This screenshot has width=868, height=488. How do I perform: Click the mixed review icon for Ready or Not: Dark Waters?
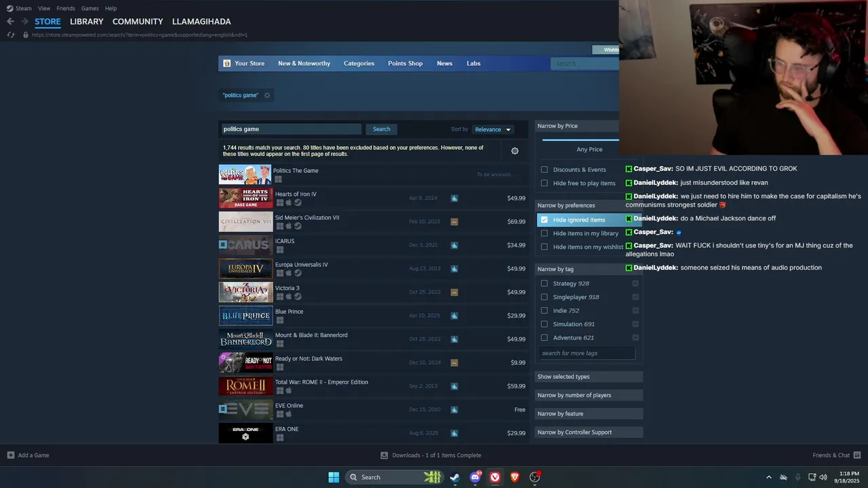point(454,363)
